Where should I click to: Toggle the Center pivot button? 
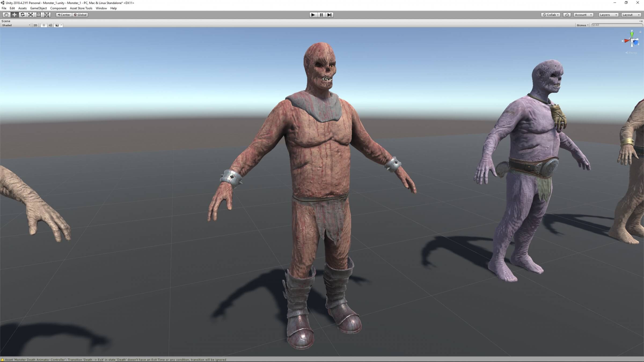click(x=64, y=15)
